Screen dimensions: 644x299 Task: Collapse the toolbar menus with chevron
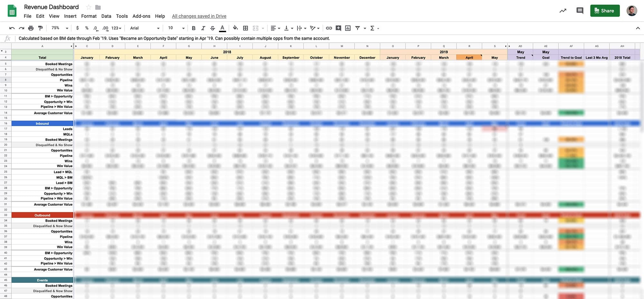pos(638,28)
